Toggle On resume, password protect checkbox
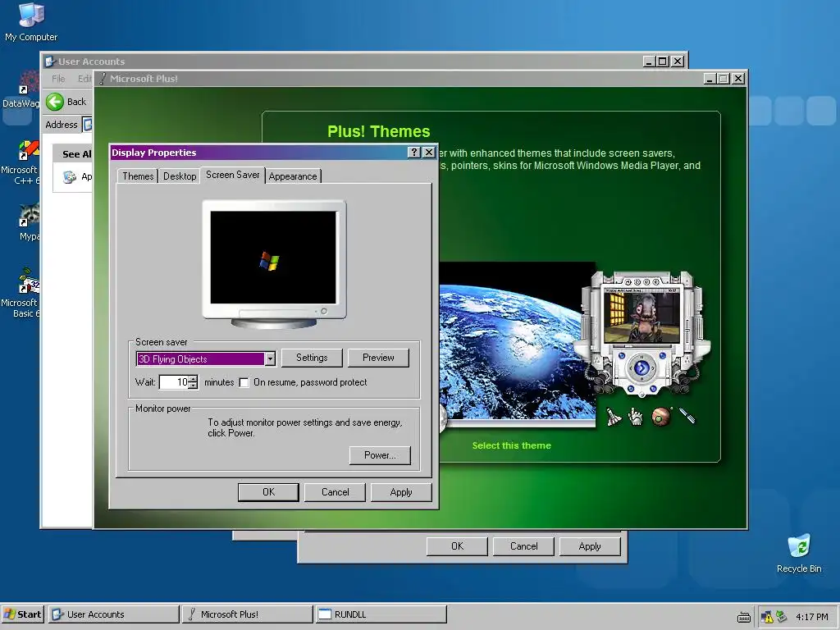The image size is (840, 630). pyautogui.click(x=244, y=382)
